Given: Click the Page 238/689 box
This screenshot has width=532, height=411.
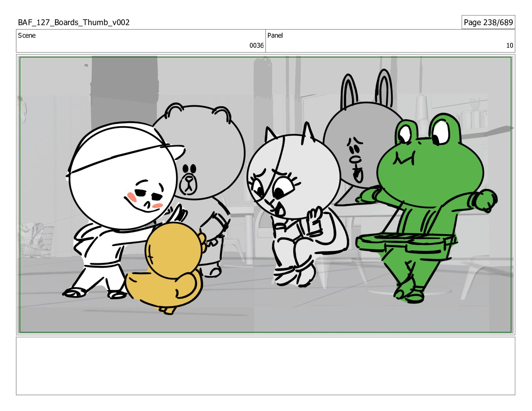Looking at the screenshot, I should point(488,22).
